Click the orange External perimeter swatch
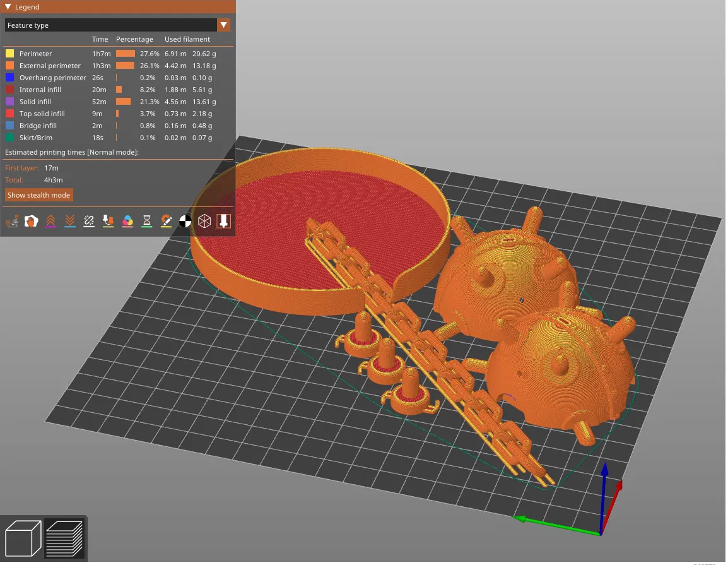The image size is (728, 565). [x=9, y=66]
